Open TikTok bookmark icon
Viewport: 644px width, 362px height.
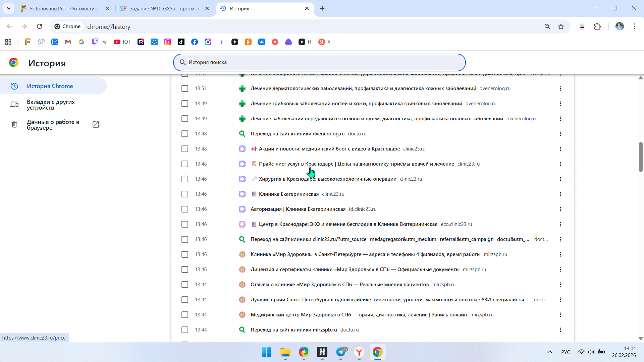click(181, 42)
